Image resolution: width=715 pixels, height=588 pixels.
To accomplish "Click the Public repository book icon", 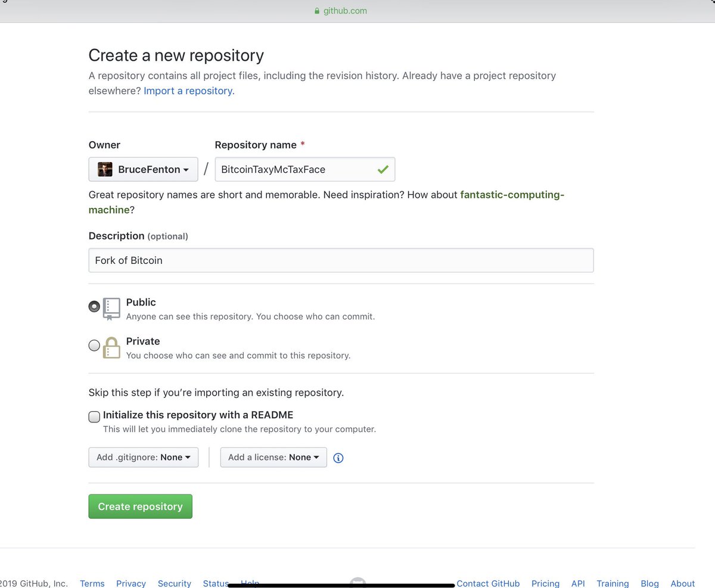I will 111,309.
